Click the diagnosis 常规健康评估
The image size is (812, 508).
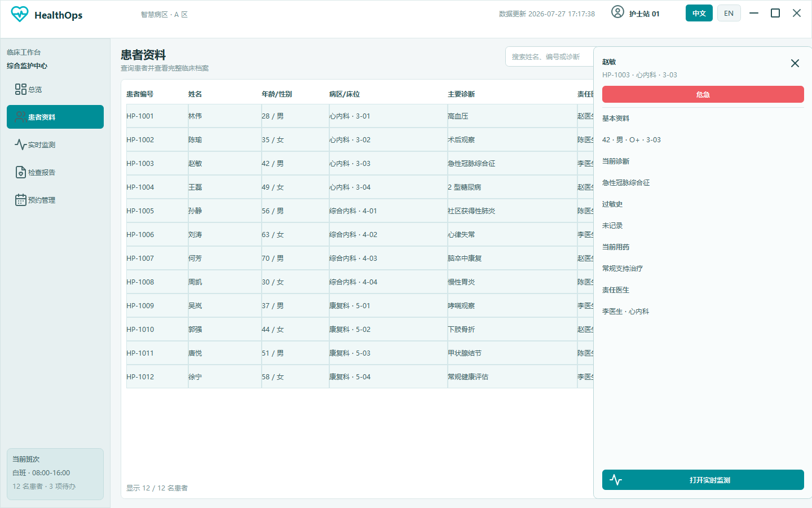pos(468,376)
